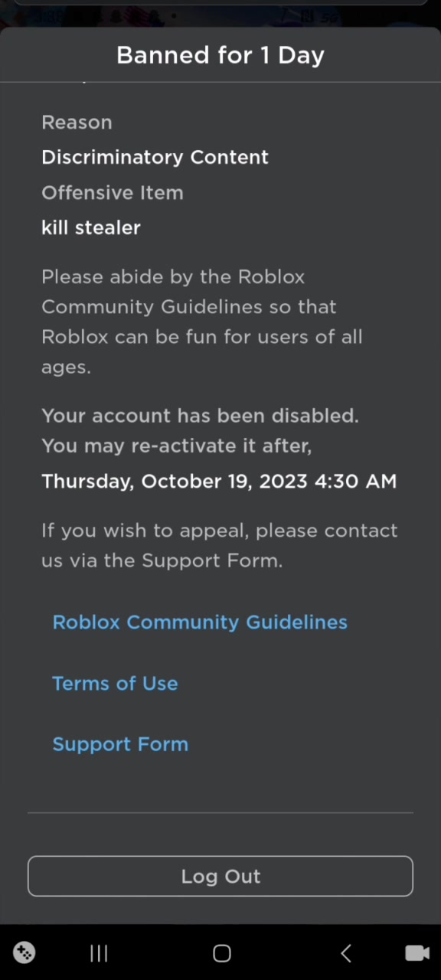The width and height of the screenshot is (441, 980).
Task: Tap the Android back arrow icon
Action: [x=345, y=953]
